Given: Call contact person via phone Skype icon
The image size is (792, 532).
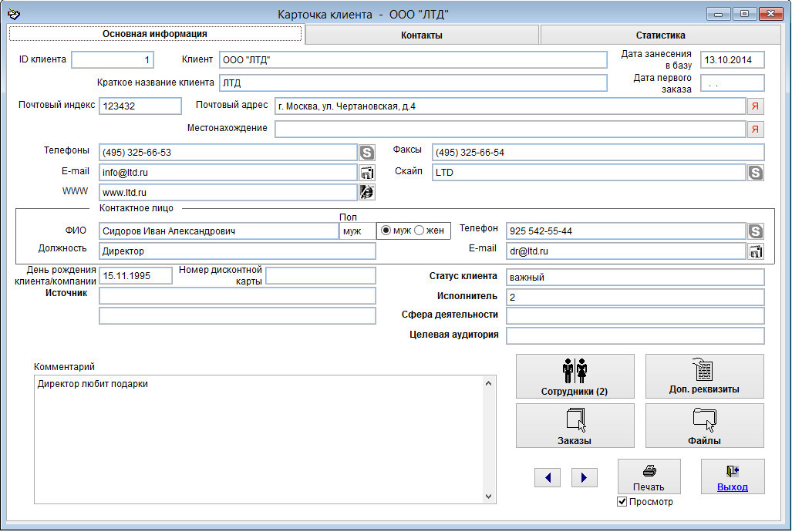Looking at the screenshot, I should click(756, 231).
